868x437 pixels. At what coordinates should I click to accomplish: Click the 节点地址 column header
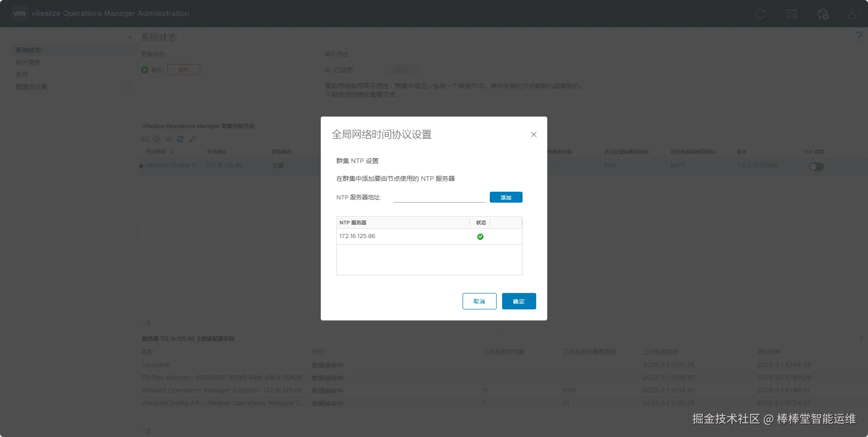pos(217,152)
